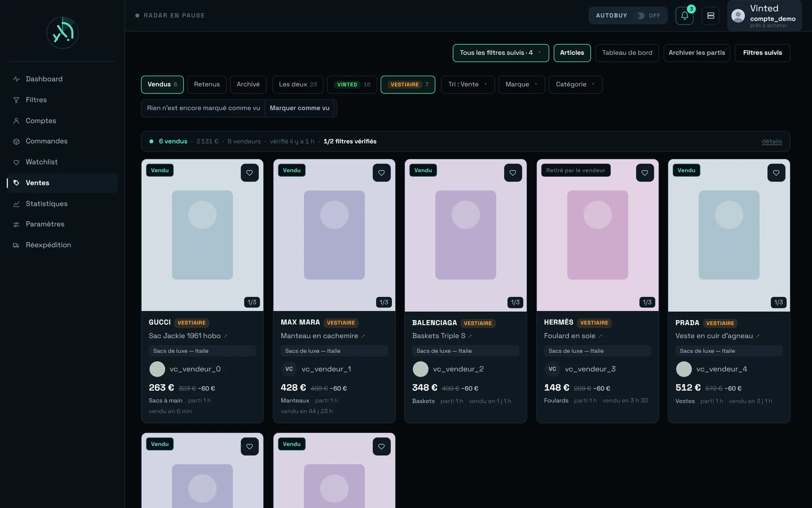Viewport: 812px width, 508px height.
Task: Favorite the Hermès Foulard en soie card
Action: click(x=645, y=173)
